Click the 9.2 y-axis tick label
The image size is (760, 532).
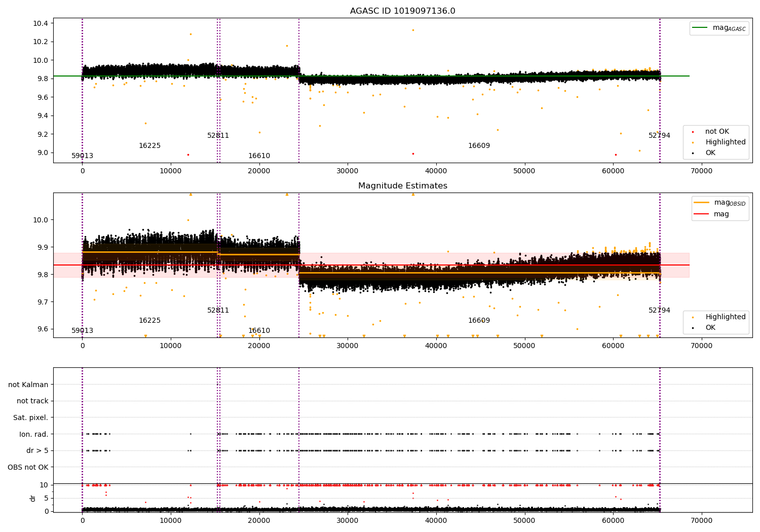tap(42, 134)
